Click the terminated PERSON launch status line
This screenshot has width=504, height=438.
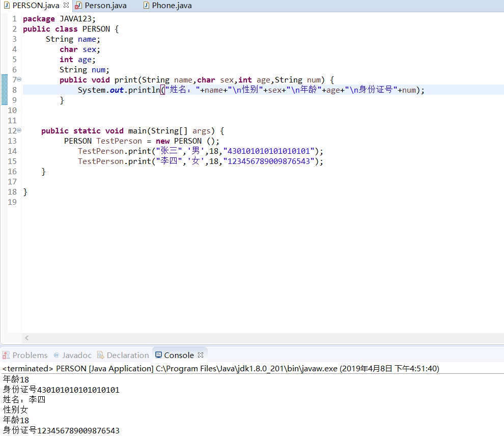pyautogui.click(x=220, y=368)
